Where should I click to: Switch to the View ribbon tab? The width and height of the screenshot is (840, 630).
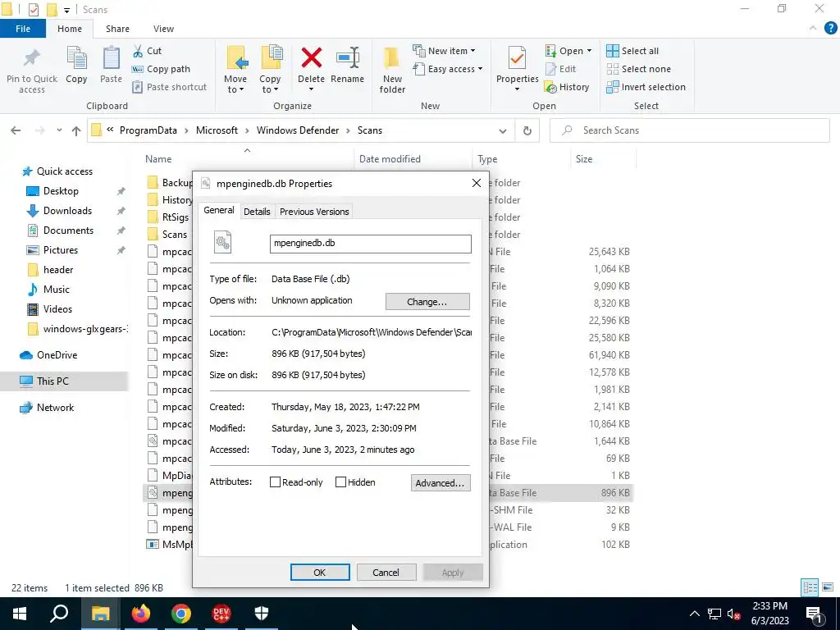(163, 29)
